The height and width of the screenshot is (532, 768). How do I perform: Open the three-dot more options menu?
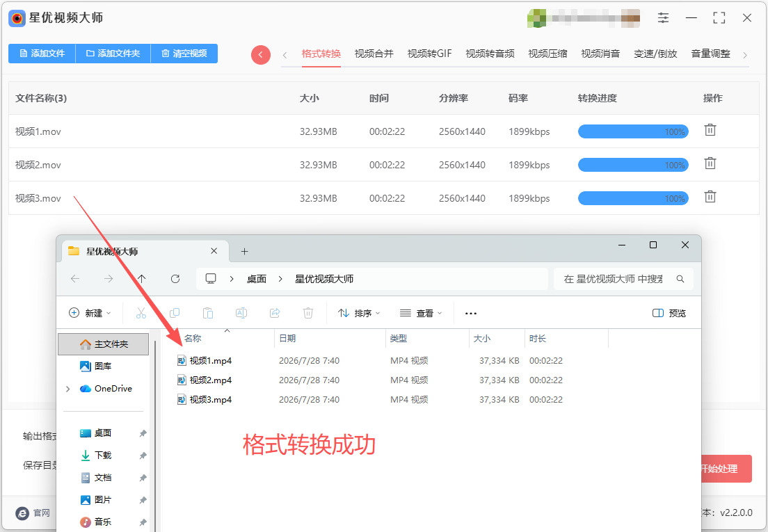[471, 313]
